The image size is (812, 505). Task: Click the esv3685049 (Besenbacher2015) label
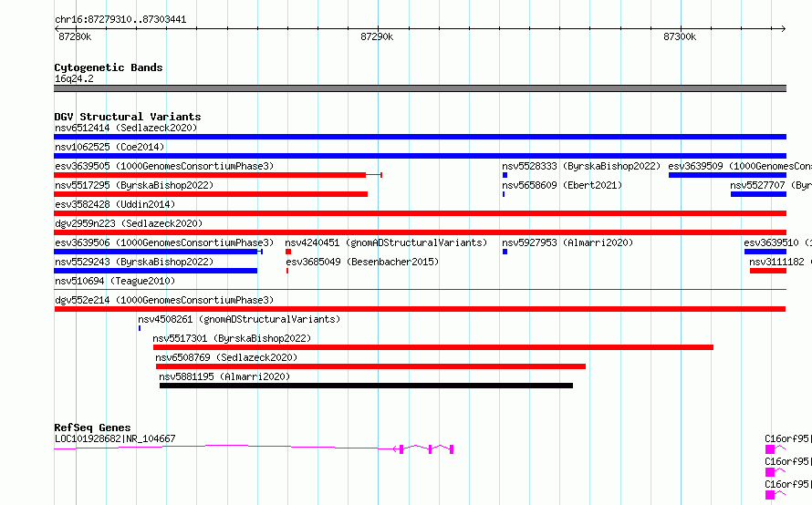point(362,262)
